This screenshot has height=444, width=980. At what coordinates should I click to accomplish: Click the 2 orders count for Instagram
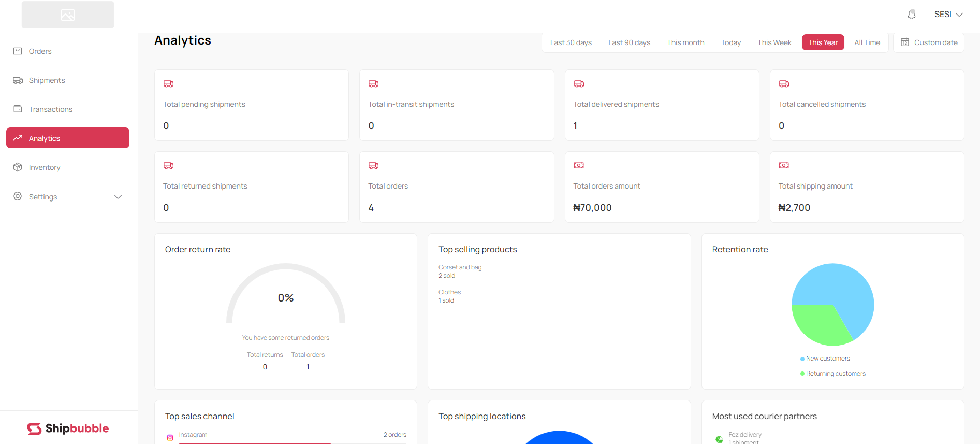coord(395,435)
